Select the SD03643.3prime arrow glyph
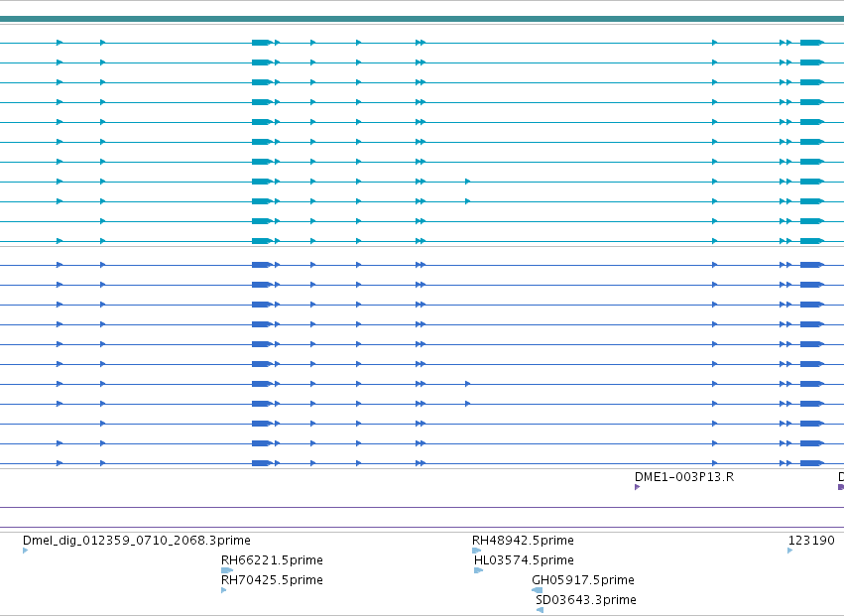844x616 pixels. click(540, 610)
